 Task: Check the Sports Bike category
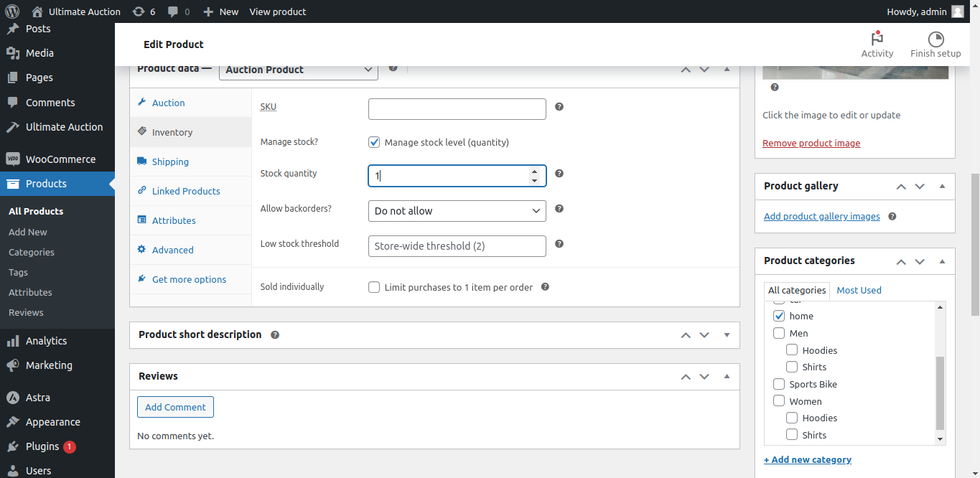(779, 384)
